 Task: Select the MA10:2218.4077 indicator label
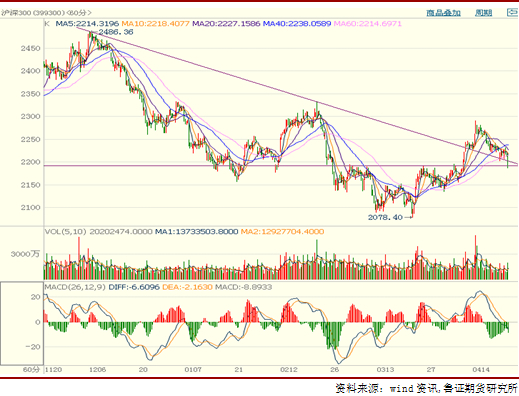coord(155,24)
